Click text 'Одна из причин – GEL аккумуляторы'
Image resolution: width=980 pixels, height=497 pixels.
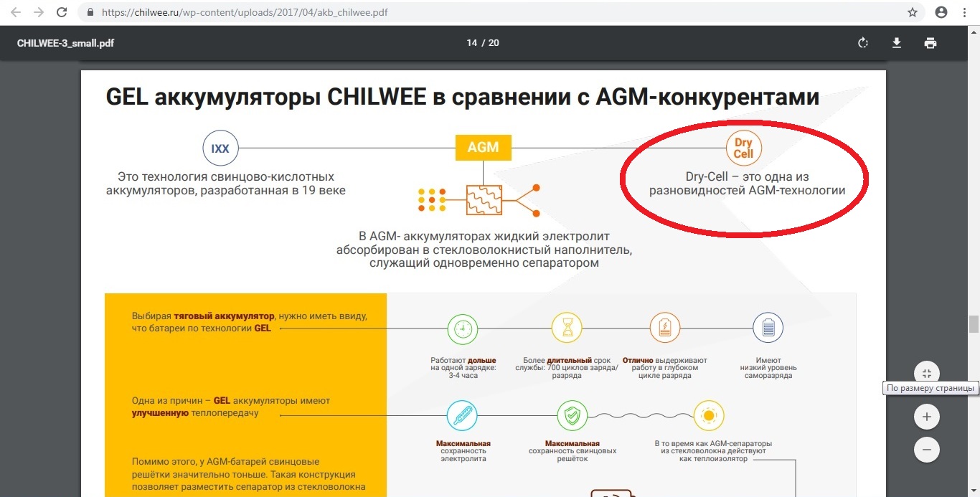click(x=230, y=401)
